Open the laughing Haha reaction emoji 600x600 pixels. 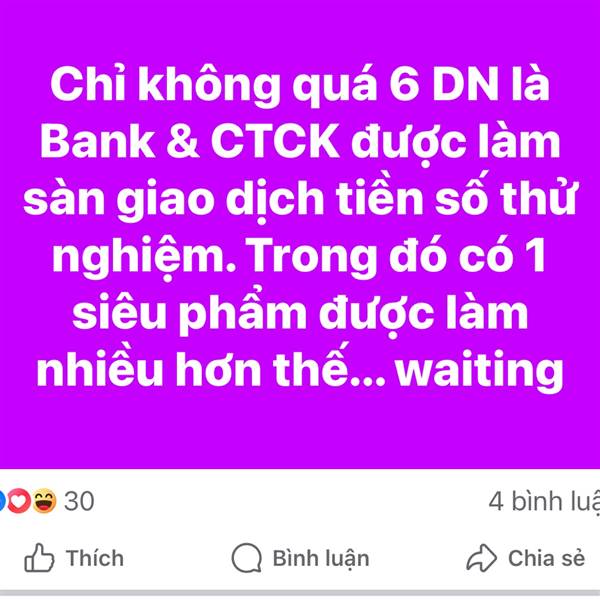coord(44,501)
